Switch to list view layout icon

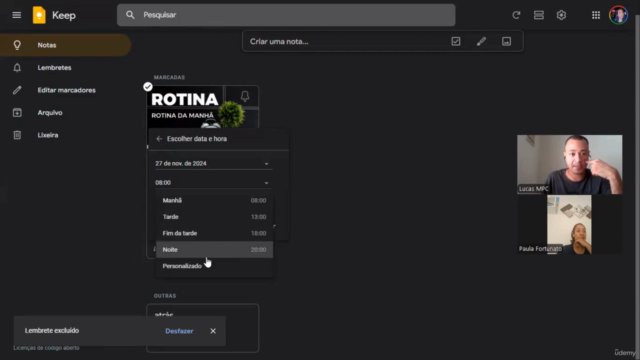click(x=539, y=15)
